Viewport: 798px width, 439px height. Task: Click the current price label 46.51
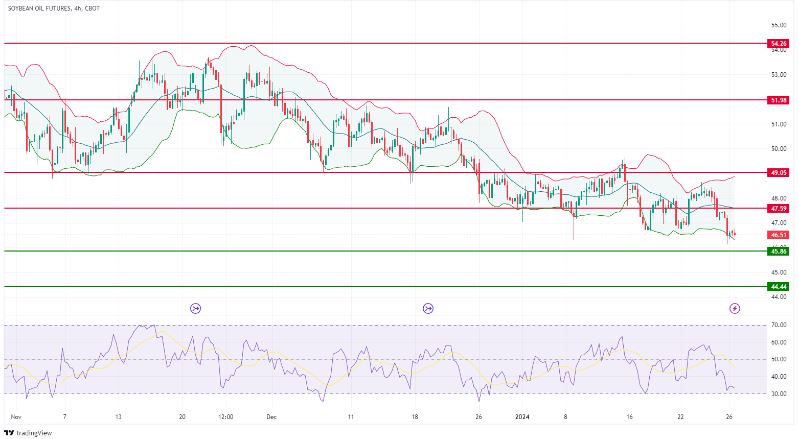coord(778,235)
